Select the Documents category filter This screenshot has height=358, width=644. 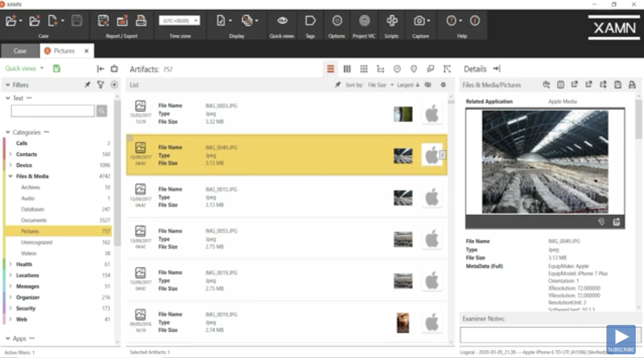coord(34,220)
